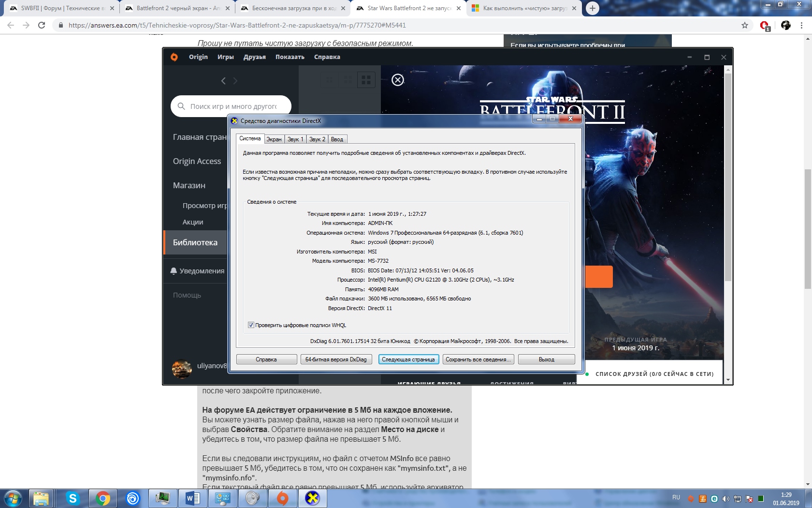Open Microsoft Word from the taskbar
The height and width of the screenshot is (508, 812).
click(x=192, y=498)
